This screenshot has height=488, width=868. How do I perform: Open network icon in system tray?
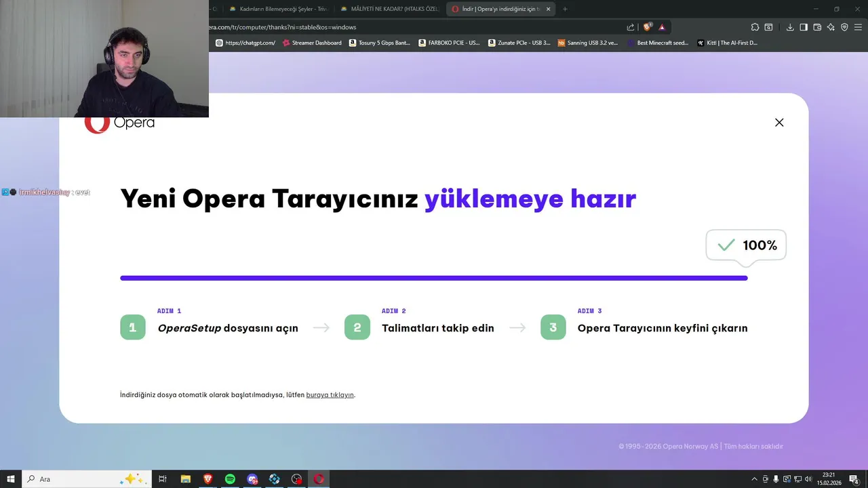pos(797,479)
